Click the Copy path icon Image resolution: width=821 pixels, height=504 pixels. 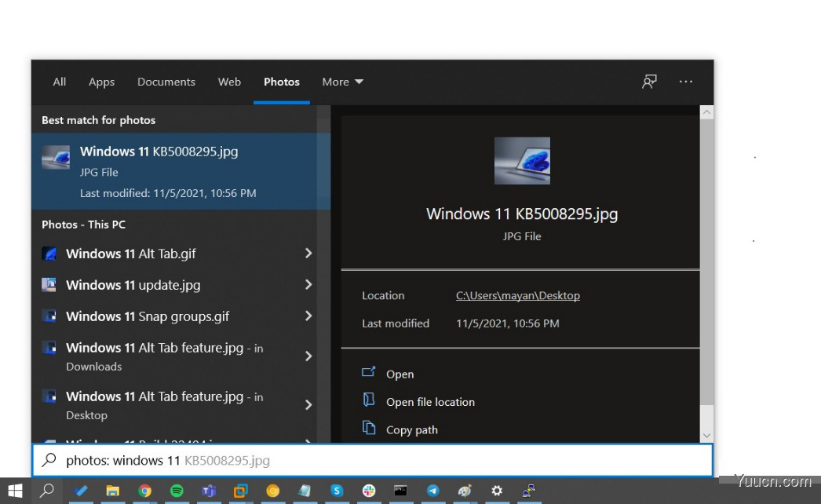coord(368,429)
